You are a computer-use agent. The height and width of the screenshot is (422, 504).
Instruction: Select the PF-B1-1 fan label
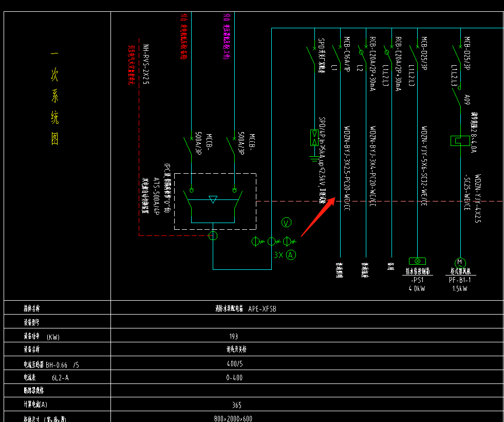pyautogui.click(x=460, y=280)
